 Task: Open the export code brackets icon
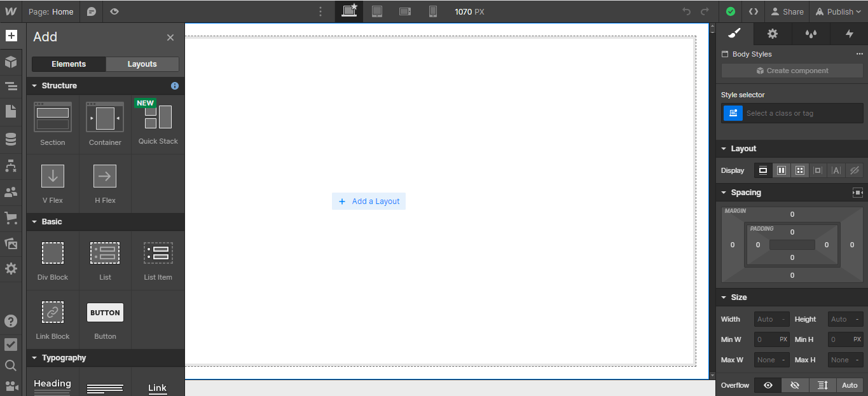(x=753, y=11)
